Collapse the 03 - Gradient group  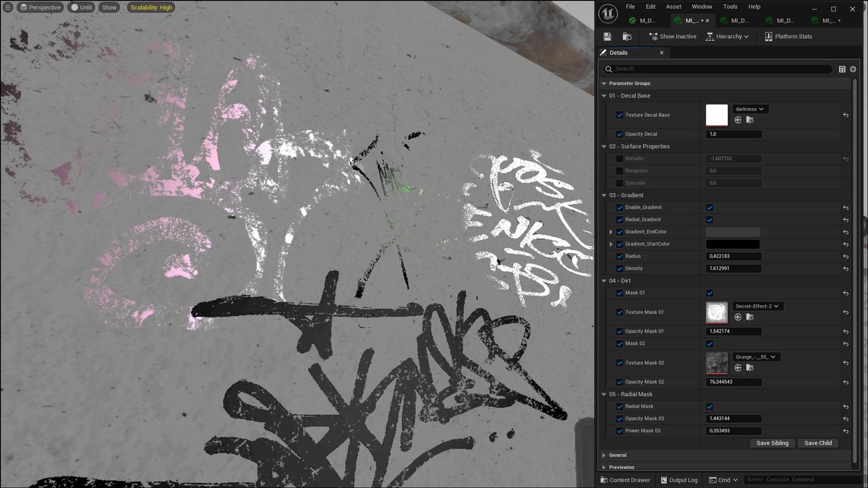(x=605, y=195)
